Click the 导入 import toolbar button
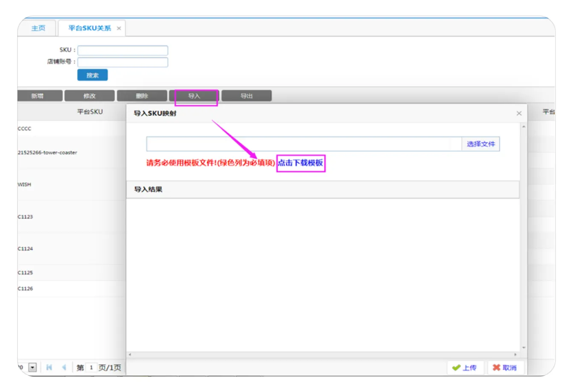 tap(194, 96)
